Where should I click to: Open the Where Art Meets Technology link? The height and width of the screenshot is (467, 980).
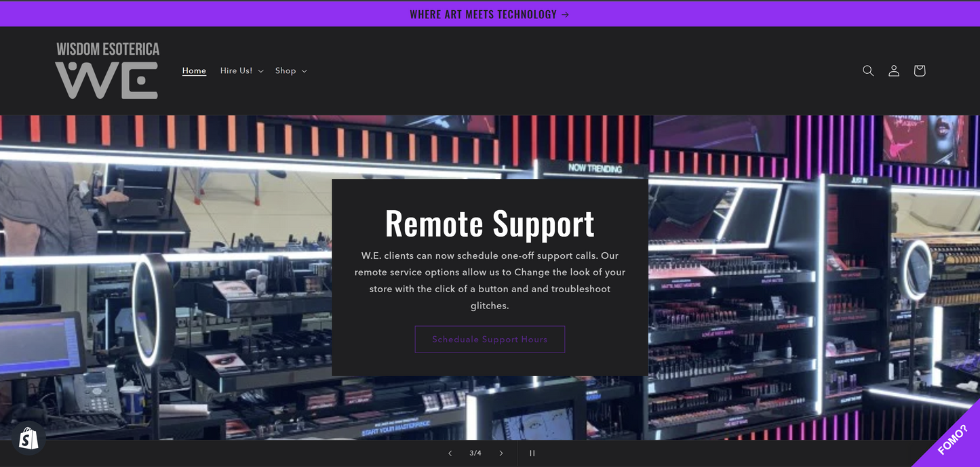[483, 14]
